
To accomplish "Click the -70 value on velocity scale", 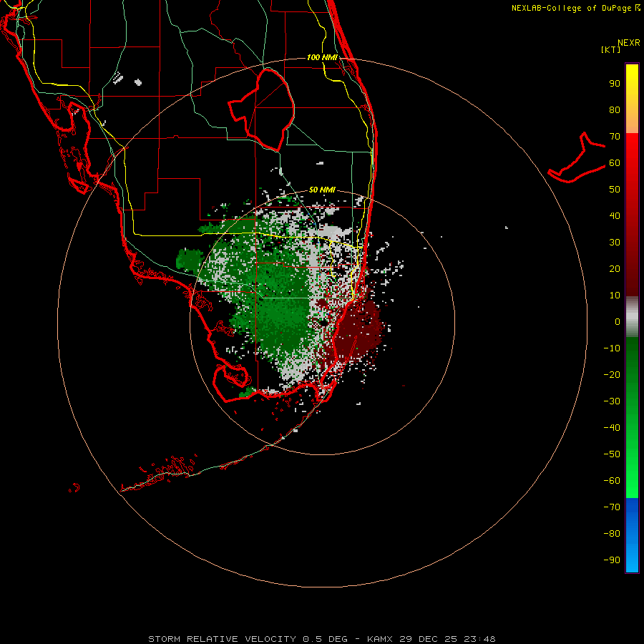I will pyautogui.click(x=612, y=507).
